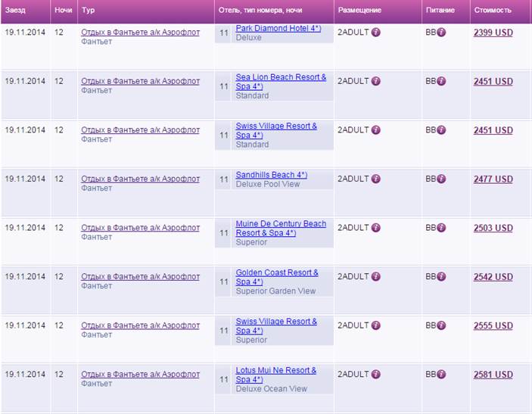Viewport: 532px width, 414px height.
Task: Click the Заезд column header
Action: [15, 11]
